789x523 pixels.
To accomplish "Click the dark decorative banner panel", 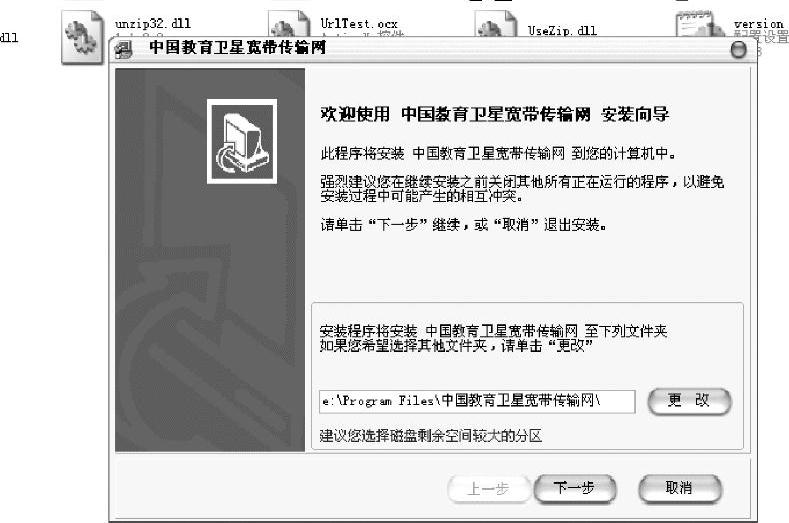I will click(210, 260).
